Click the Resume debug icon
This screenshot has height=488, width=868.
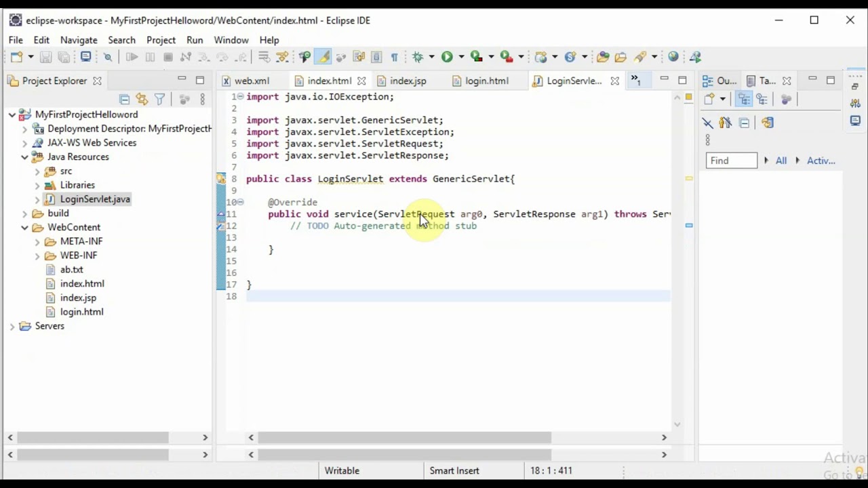click(x=132, y=57)
